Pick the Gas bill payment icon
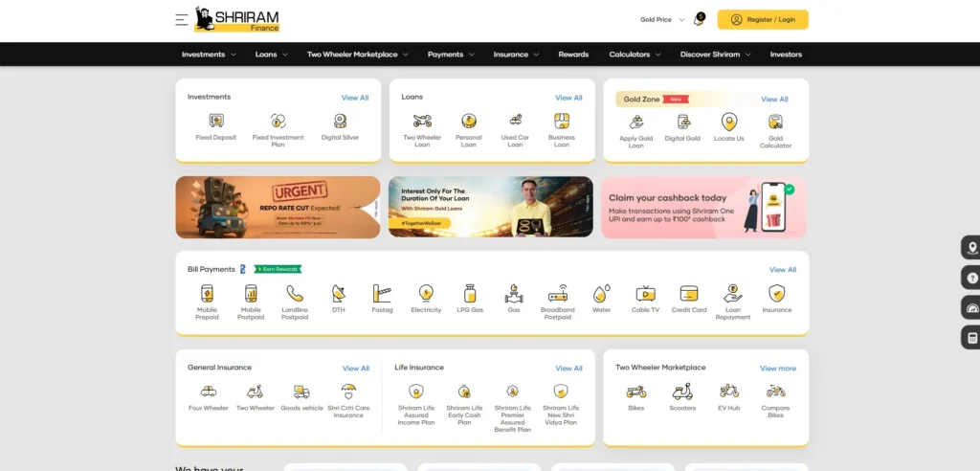The image size is (980, 471). pos(514,293)
